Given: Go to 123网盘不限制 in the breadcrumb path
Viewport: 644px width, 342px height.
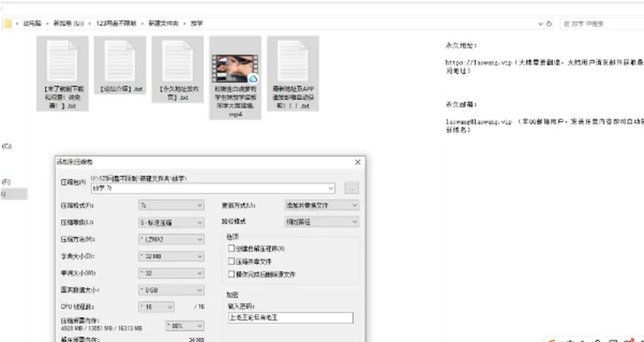Looking at the screenshot, I should point(116,24).
